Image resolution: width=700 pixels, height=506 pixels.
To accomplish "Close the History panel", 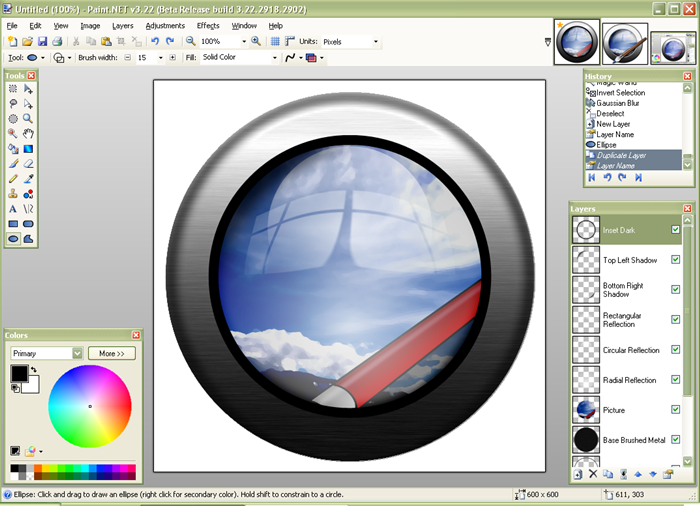I will 688,76.
